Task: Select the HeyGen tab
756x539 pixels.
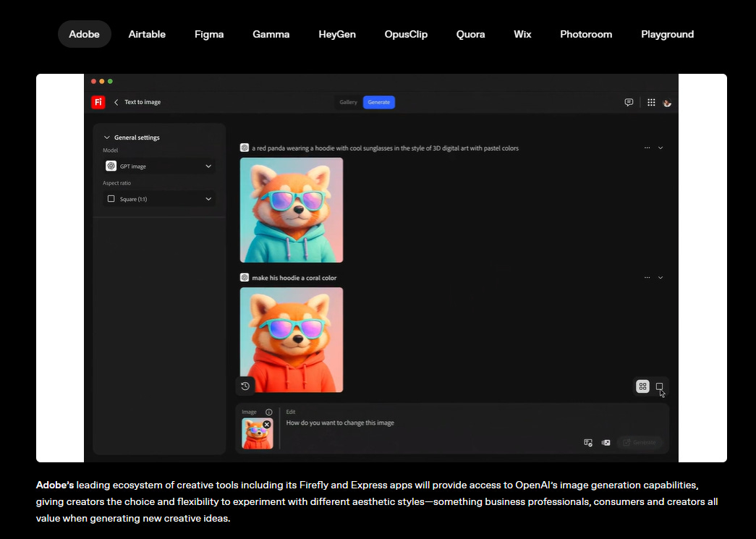Action: 337,34
